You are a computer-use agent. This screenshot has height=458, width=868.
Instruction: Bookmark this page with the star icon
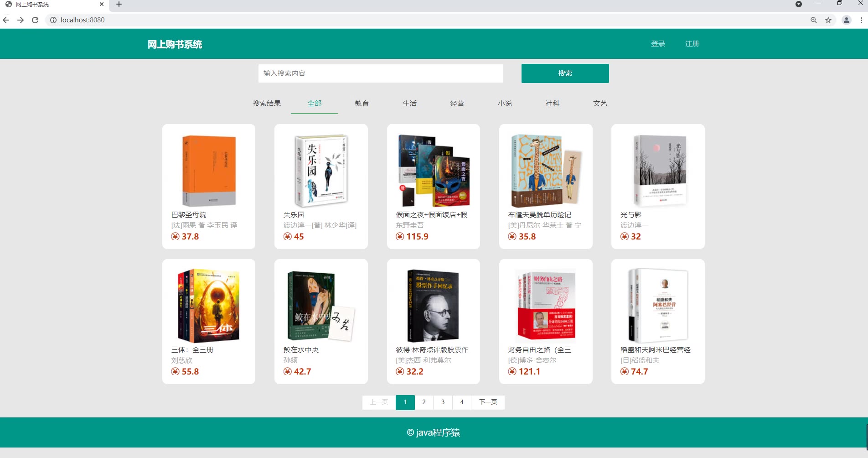tap(828, 20)
